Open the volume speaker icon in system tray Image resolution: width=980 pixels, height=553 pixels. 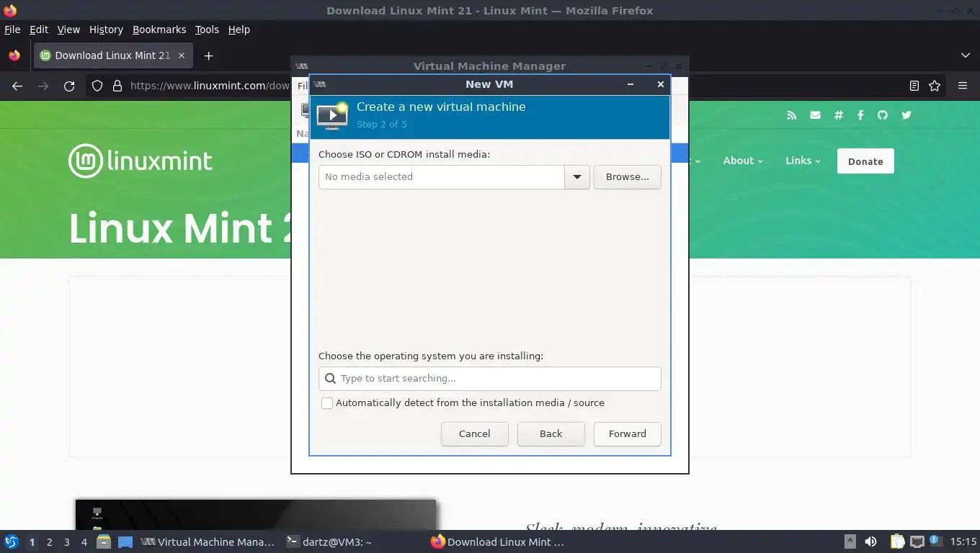870,541
